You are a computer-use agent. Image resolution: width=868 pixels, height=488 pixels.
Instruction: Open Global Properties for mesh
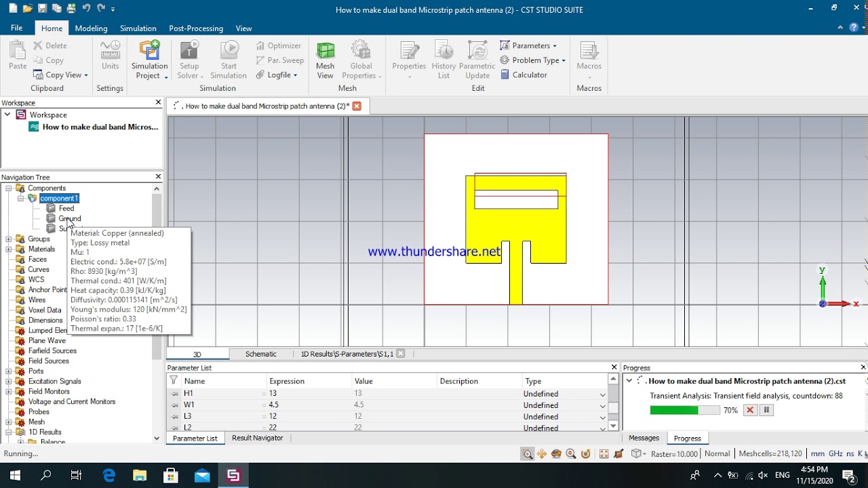click(361, 60)
